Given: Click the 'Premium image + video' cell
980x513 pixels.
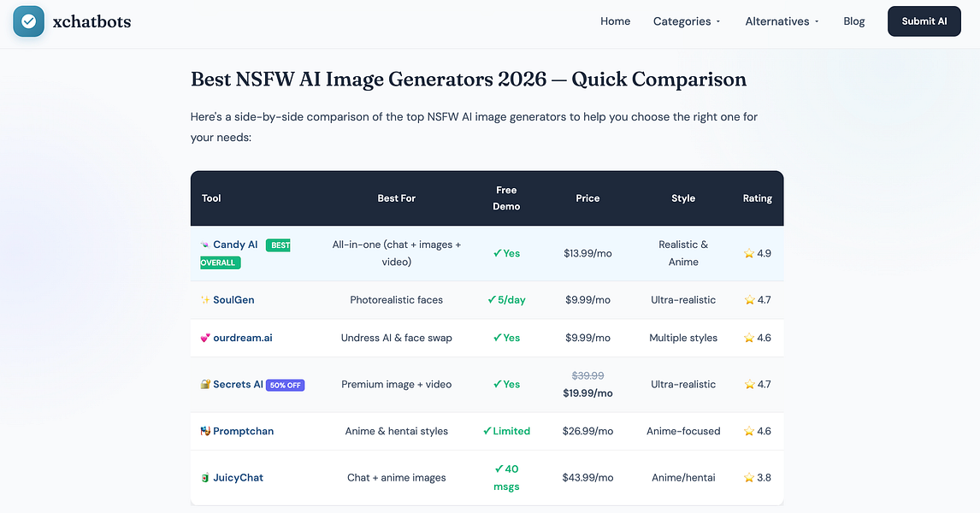Looking at the screenshot, I should [x=396, y=384].
